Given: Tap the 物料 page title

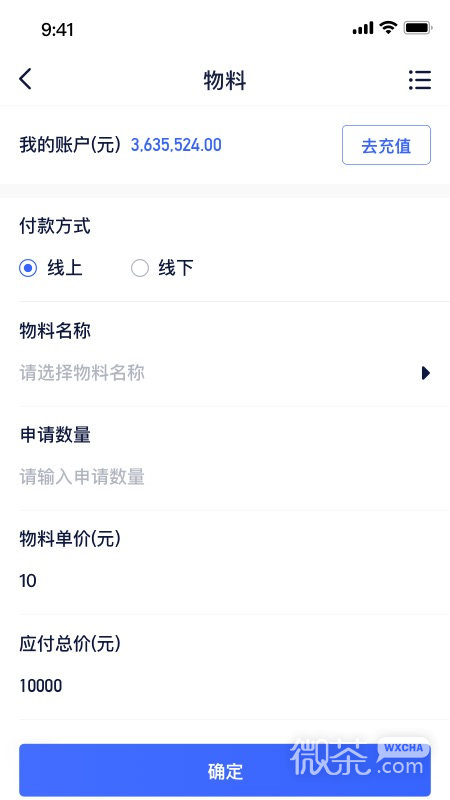Looking at the screenshot, I should (x=225, y=81).
